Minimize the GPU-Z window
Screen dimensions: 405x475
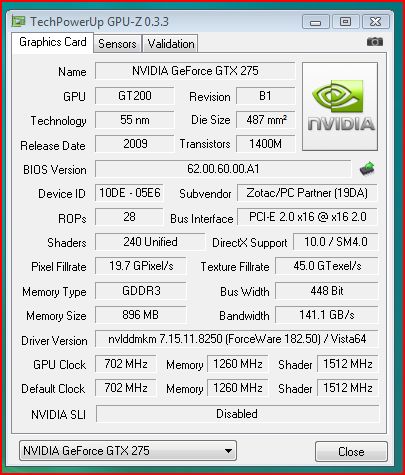315,22
